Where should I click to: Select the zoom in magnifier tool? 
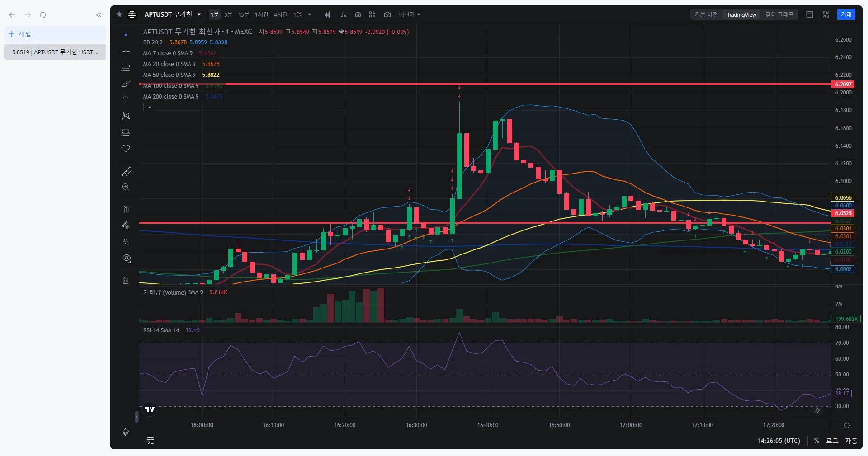pos(126,187)
